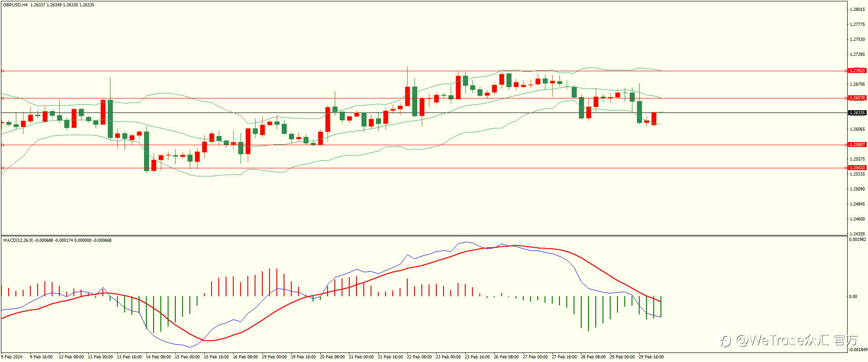
Task: Click the GBPUSD,H4 chart title label
Action: pyautogui.click(x=15, y=5)
